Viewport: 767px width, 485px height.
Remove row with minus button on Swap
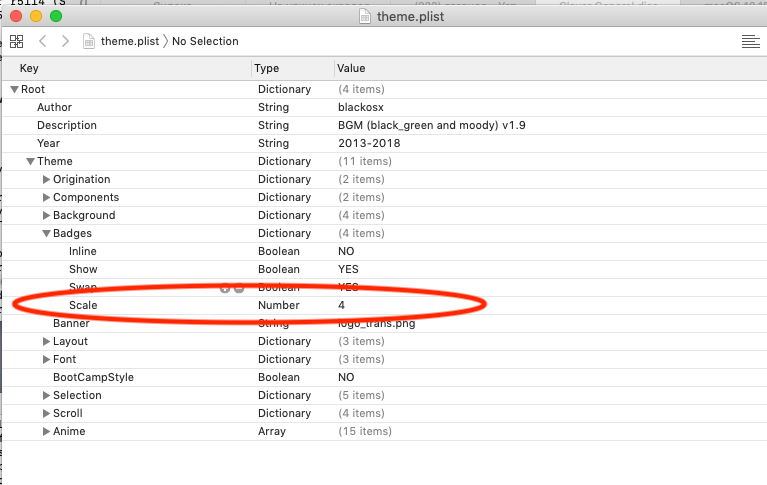pos(239,288)
